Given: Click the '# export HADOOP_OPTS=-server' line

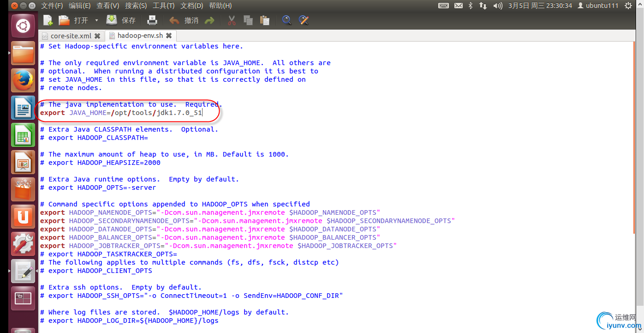Looking at the screenshot, I should pos(98,188).
